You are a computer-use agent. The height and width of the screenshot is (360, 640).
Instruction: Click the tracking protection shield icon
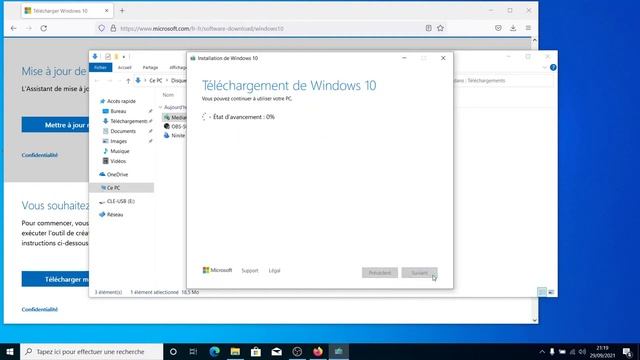[101, 28]
